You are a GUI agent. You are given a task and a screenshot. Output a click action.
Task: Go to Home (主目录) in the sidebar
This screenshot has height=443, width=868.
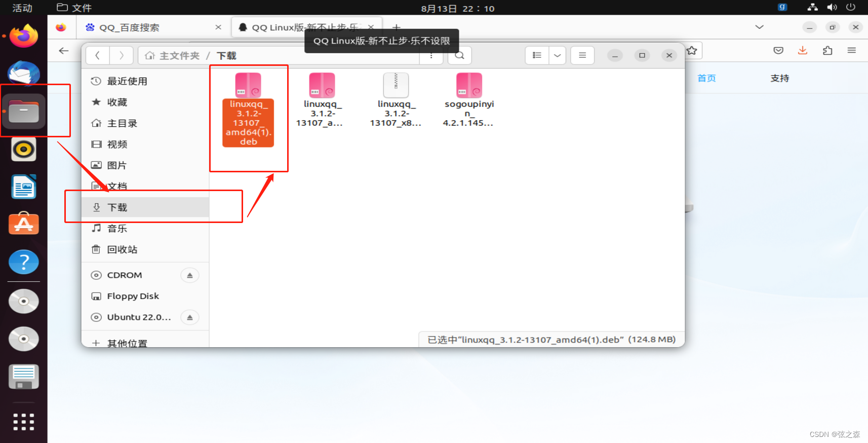[x=145, y=123]
